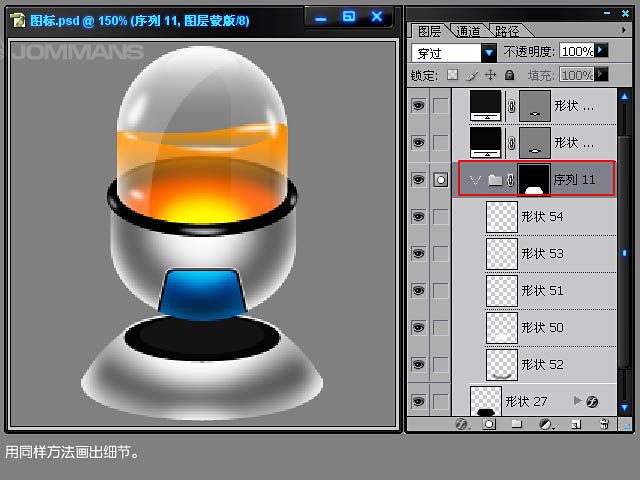The height and width of the screenshot is (480, 640).
Task: Click the second 形状 … layer's mask link icon
Action: (511, 143)
